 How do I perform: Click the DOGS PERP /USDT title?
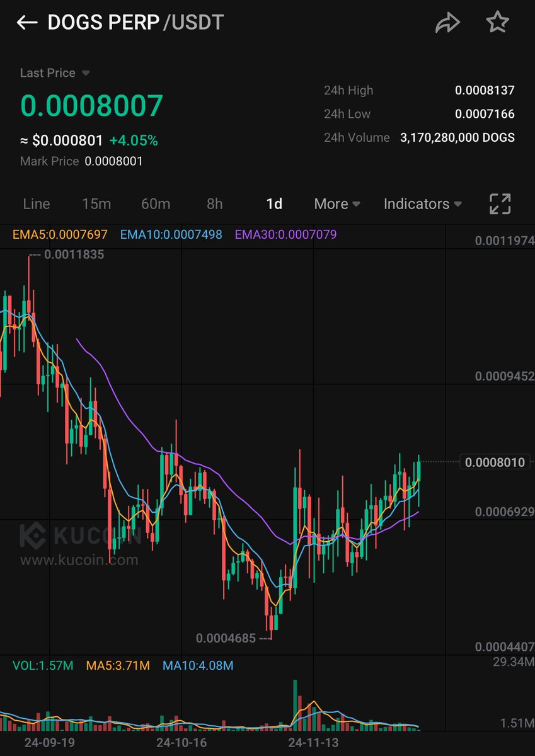tap(135, 23)
